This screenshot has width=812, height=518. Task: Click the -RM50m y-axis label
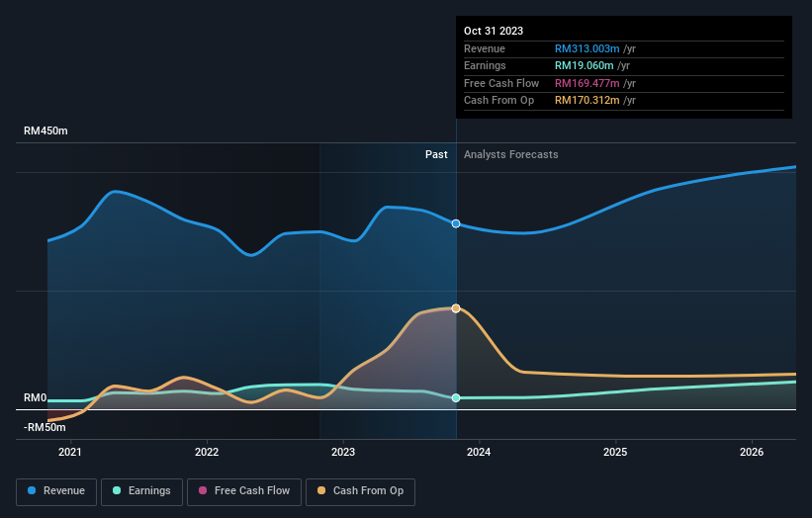click(45, 427)
